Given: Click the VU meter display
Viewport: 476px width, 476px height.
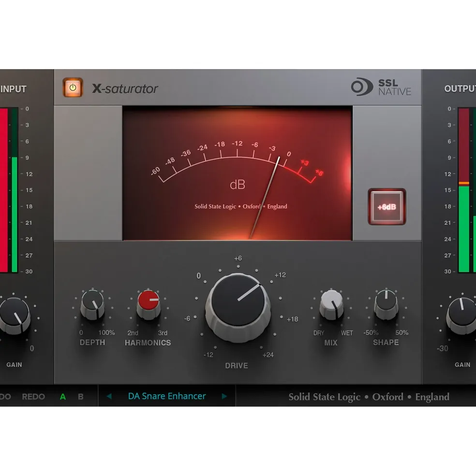Looking at the screenshot, I should (x=238, y=173).
